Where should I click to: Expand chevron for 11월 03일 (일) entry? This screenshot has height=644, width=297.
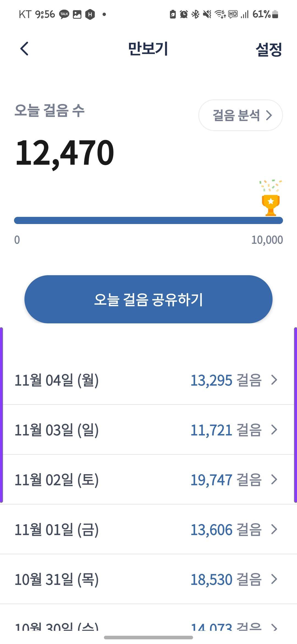point(274,430)
